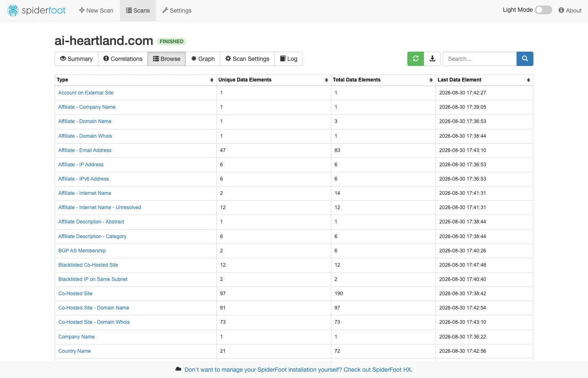Open Co-Hosted Site - Domain Whois results
This screenshot has height=378, width=588.
(94, 322)
